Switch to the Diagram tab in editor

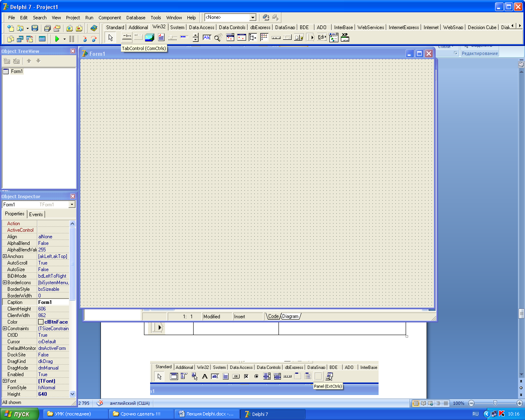coord(290,316)
